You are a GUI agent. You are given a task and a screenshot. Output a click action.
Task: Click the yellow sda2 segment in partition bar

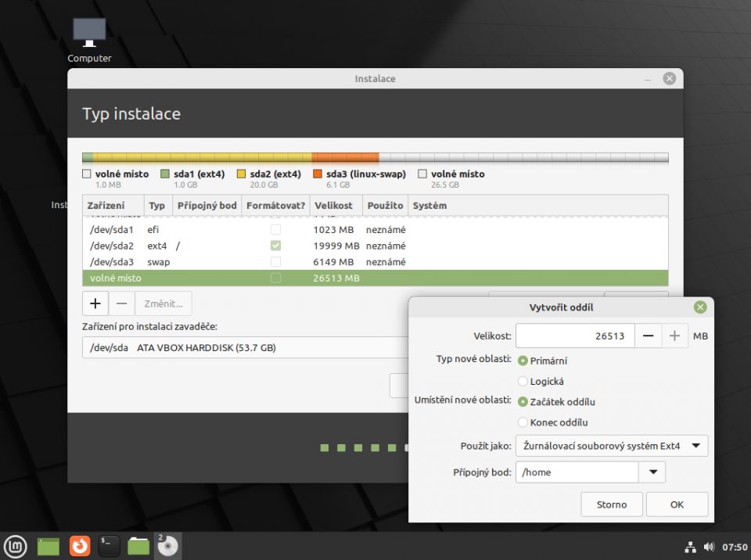click(202, 157)
